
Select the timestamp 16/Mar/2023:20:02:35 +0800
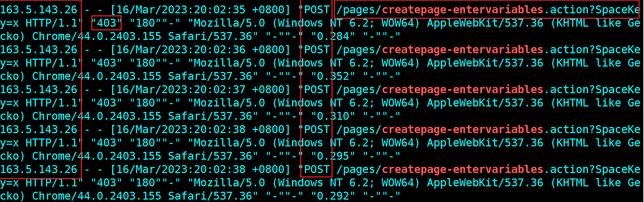[x=200, y=10]
